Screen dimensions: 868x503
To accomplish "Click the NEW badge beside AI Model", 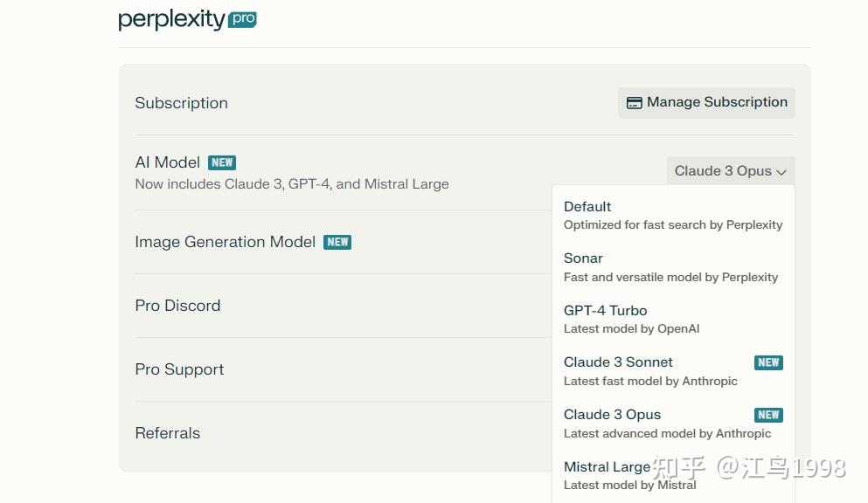I will coord(222,162).
